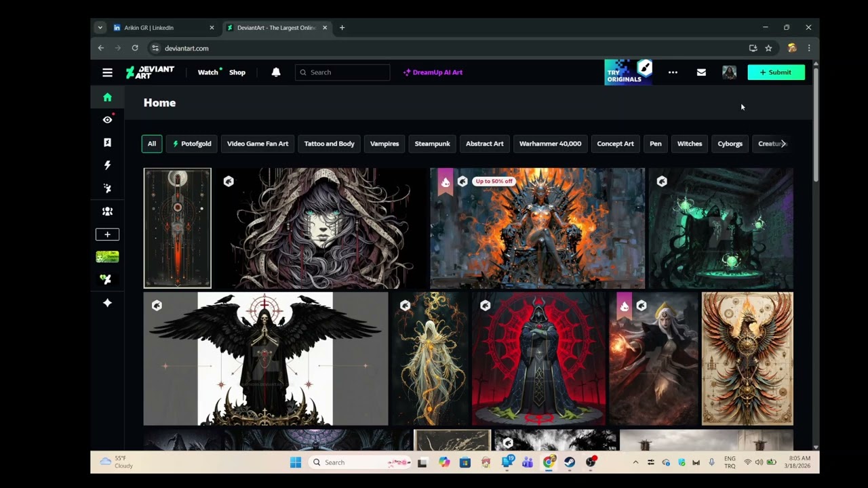Image resolution: width=868 pixels, height=488 pixels.
Task: Open notifications bell icon
Action: pos(276,73)
